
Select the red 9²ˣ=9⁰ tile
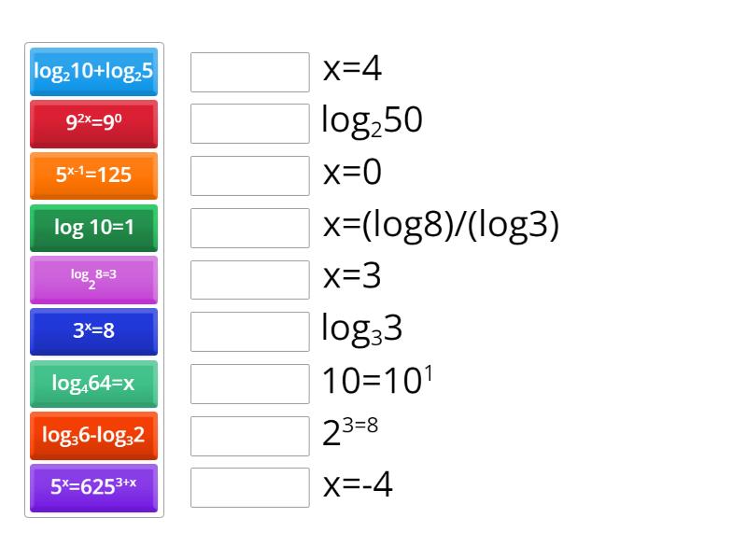click(x=93, y=123)
